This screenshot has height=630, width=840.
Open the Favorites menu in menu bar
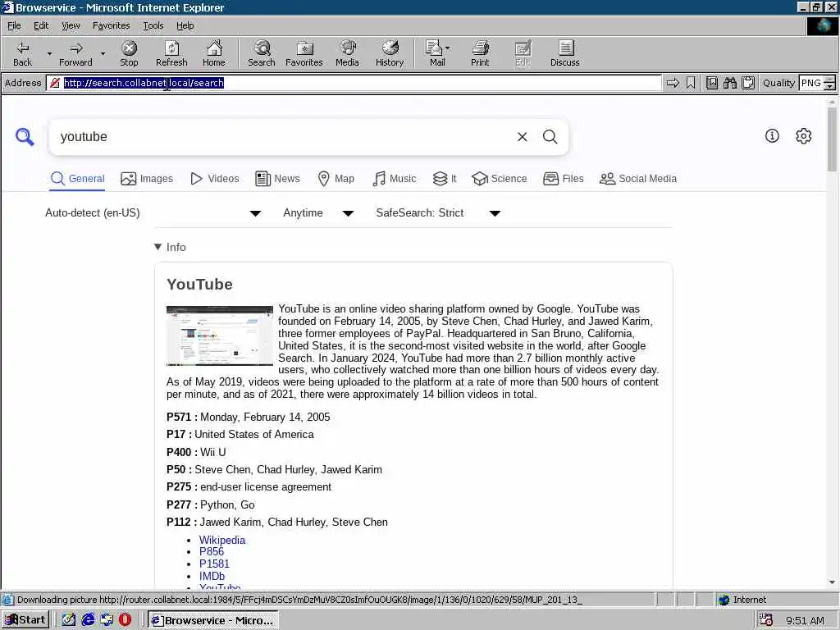tap(111, 25)
